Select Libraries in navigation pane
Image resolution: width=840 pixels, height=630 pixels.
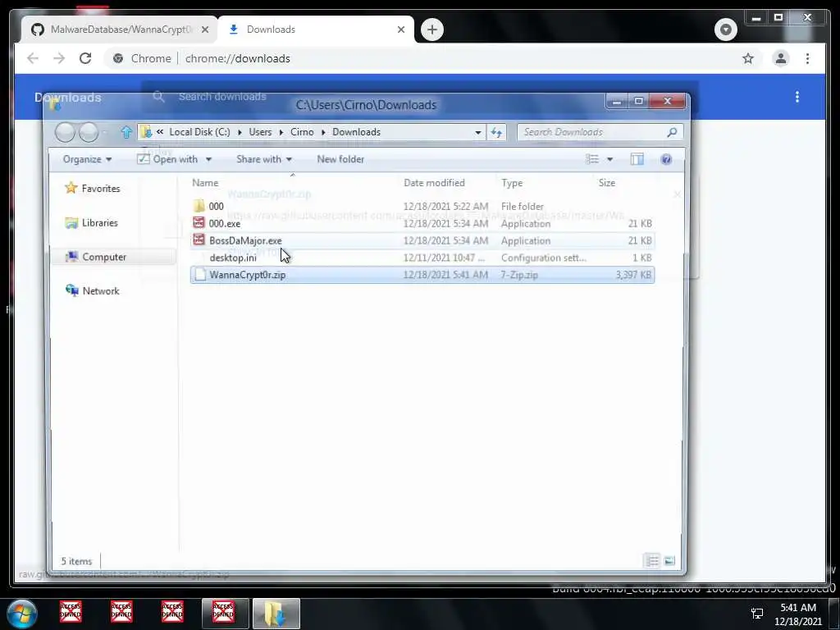(x=91, y=222)
